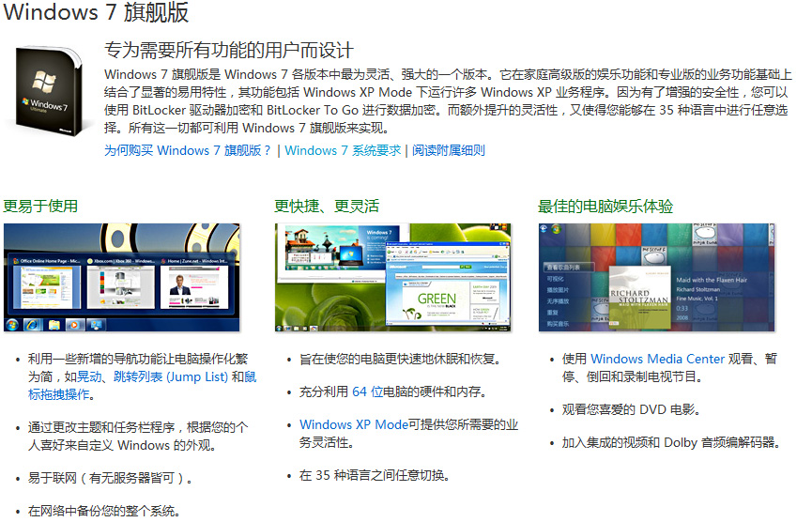Follow the '跳转列表 (Jump List)' link
This screenshot has height=522, width=812.
pyautogui.click(x=170, y=377)
